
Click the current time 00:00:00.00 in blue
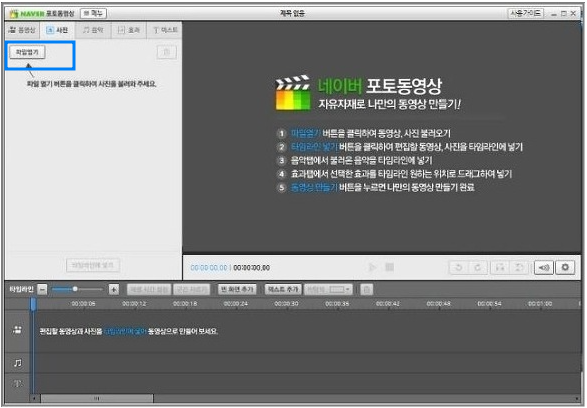pos(209,268)
